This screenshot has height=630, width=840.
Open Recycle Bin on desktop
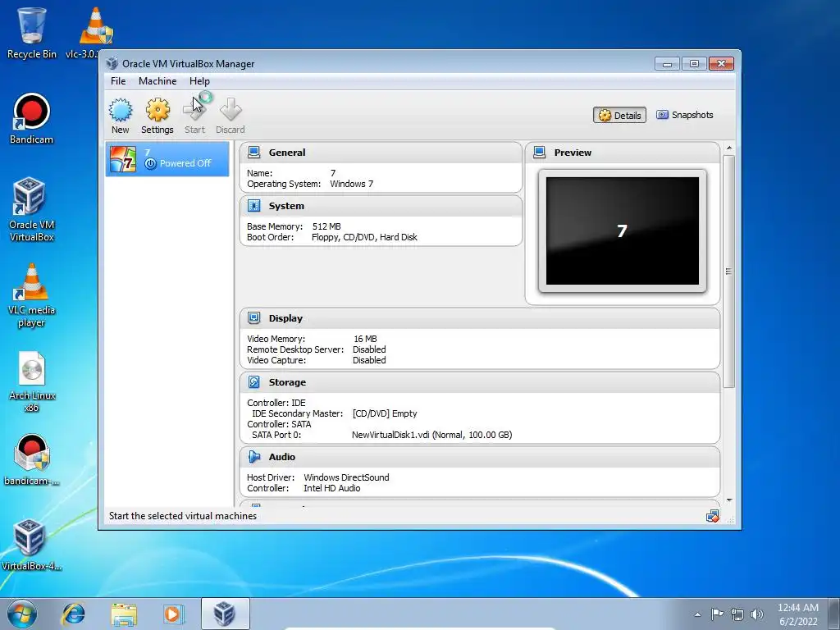click(32, 33)
